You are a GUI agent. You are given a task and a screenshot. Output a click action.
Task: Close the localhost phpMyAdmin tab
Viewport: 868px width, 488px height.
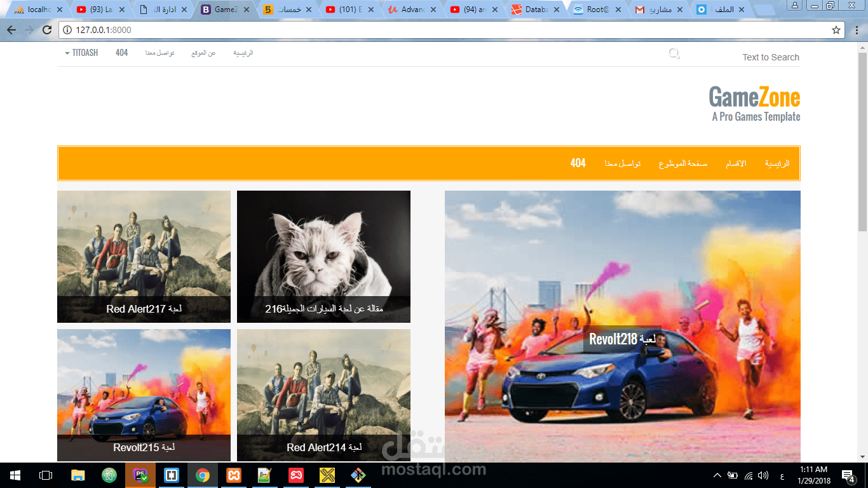tap(60, 10)
